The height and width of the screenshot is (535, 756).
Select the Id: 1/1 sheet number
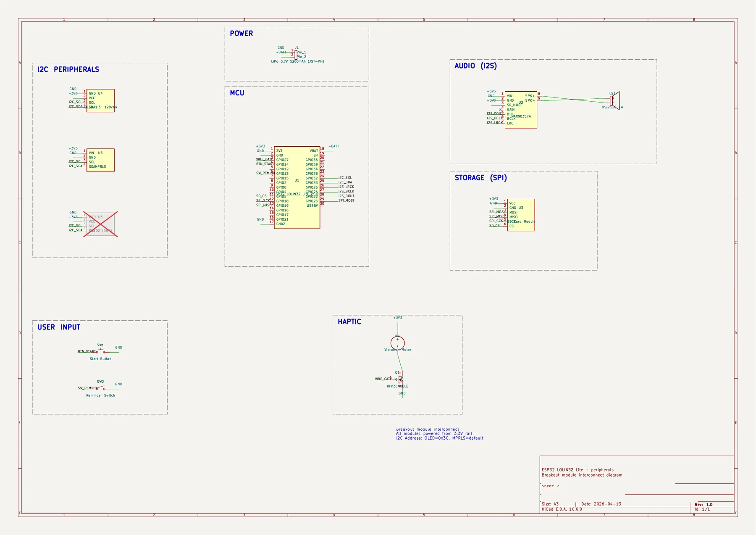click(702, 509)
